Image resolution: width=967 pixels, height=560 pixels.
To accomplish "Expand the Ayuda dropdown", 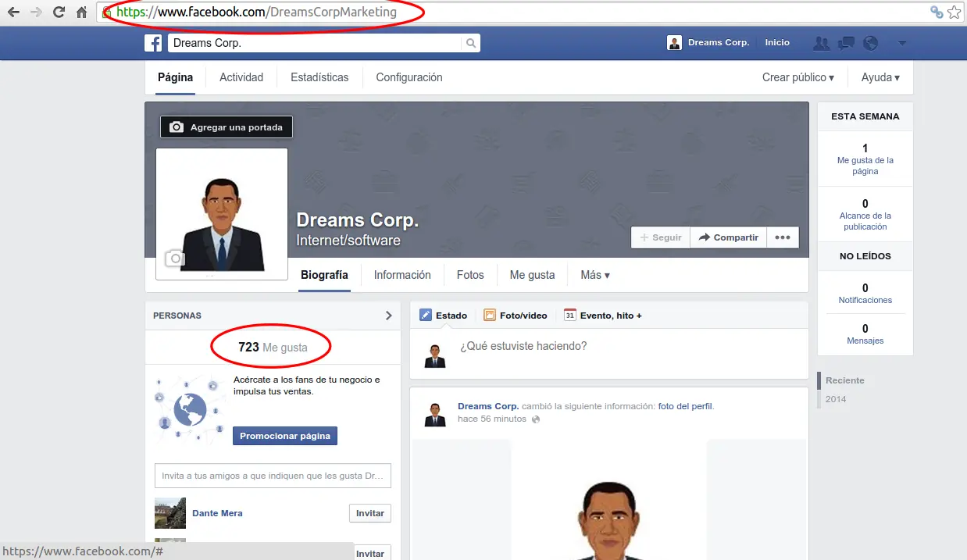I will click(880, 77).
